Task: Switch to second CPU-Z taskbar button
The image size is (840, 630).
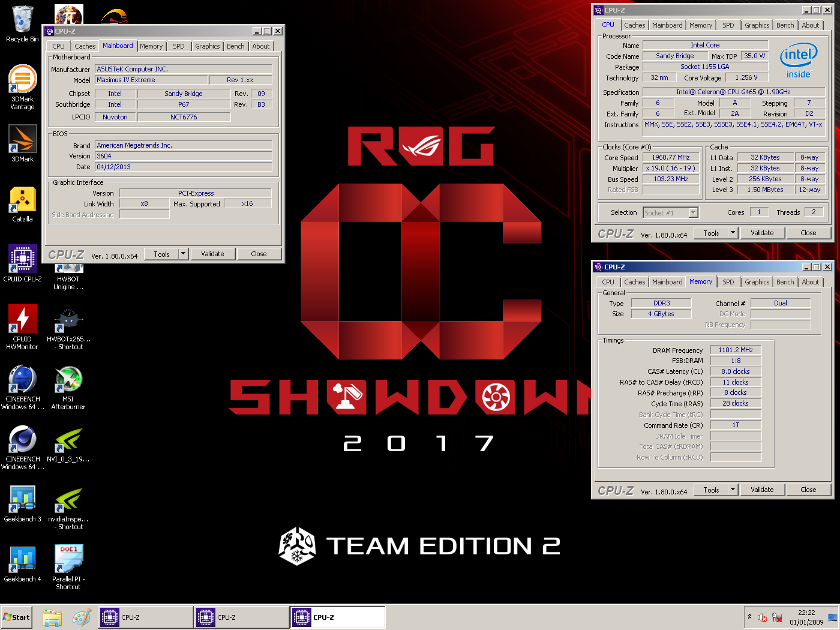Action: click(x=242, y=617)
